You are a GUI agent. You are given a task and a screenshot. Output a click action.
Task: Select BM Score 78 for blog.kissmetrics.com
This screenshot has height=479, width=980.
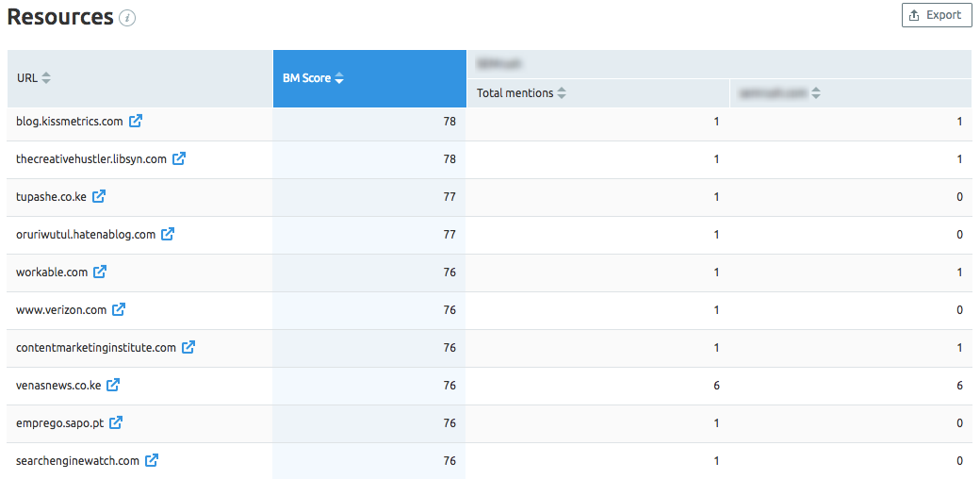(x=449, y=122)
